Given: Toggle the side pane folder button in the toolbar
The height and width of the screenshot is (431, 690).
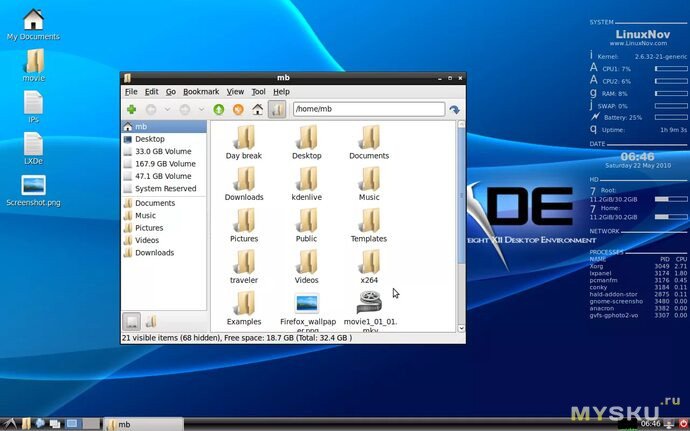Looking at the screenshot, I should click(x=277, y=109).
